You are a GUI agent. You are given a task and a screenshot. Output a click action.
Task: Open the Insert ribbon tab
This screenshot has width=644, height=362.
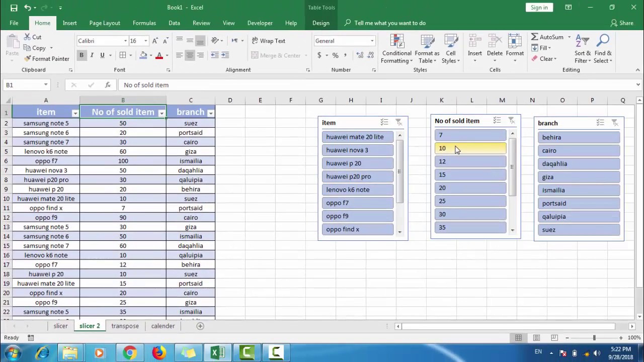pos(70,23)
